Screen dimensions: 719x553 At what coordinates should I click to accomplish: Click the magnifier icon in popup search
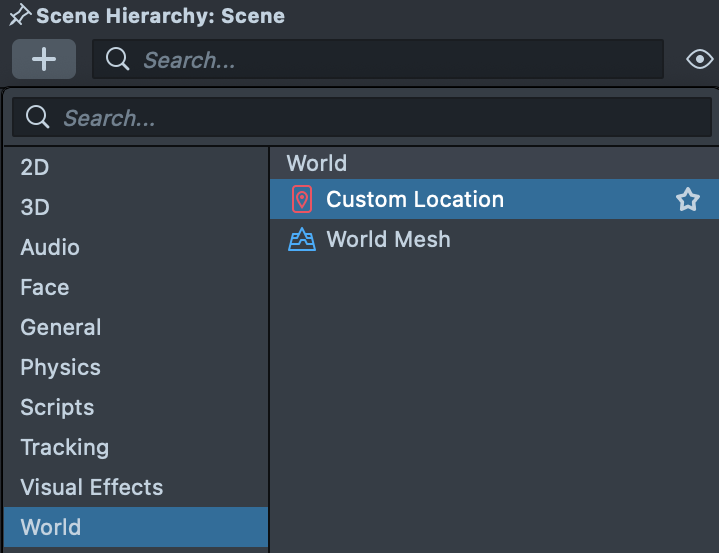(38, 118)
